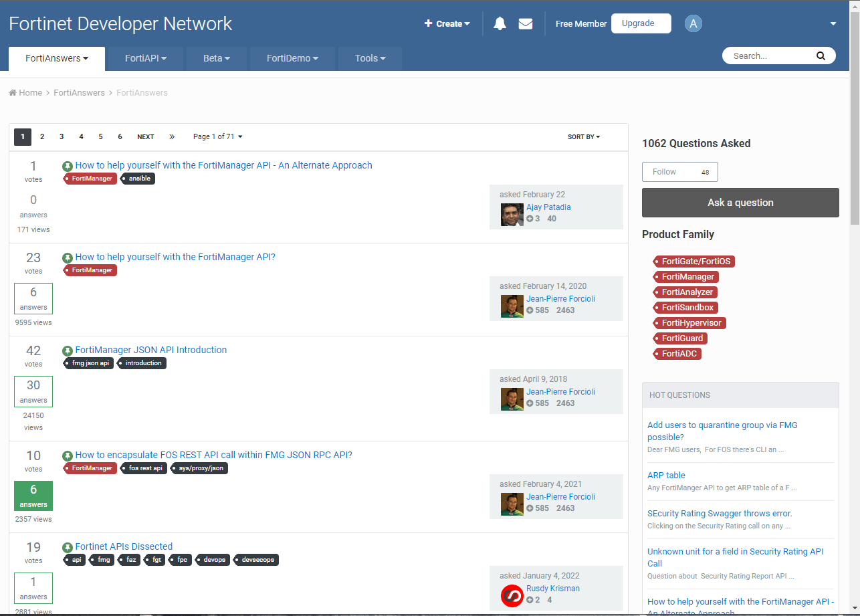
Task: Click pin icon on FortiManager JSON API Introduction
Action: pyautogui.click(x=68, y=350)
